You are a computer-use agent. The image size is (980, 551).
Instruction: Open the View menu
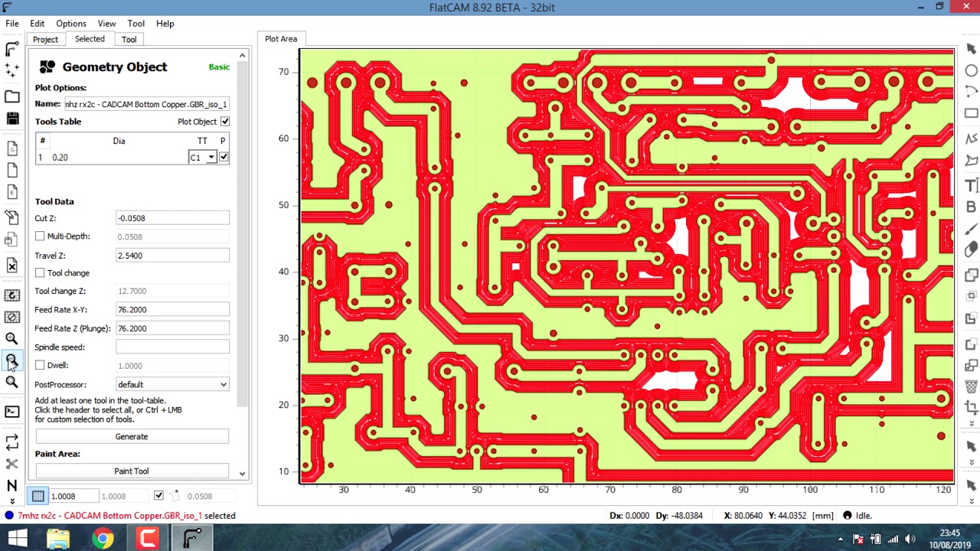[x=106, y=24]
